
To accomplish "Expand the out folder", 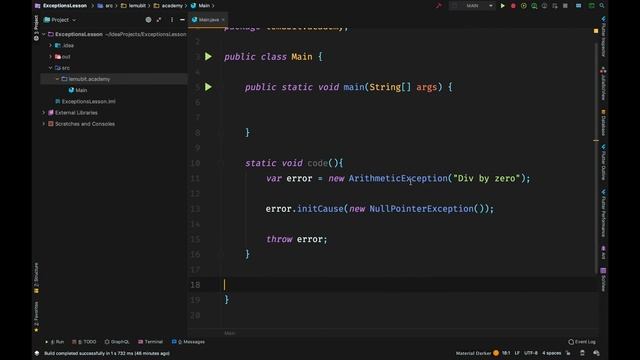I will [51, 57].
